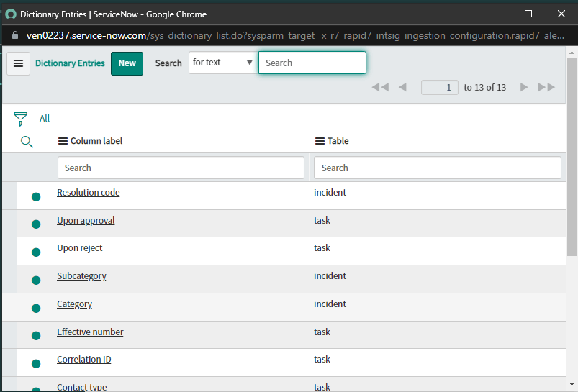The height and width of the screenshot is (392, 578).
Task: Toggle the column search magnifier icon
Action: click(27, 142)
